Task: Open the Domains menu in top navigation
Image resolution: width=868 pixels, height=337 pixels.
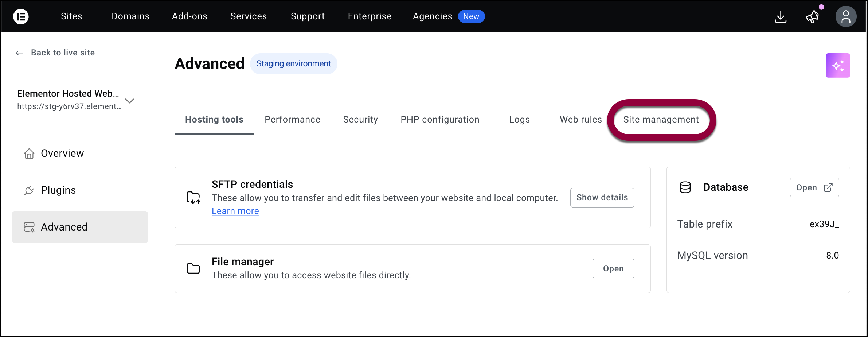Action: point(130,16)
